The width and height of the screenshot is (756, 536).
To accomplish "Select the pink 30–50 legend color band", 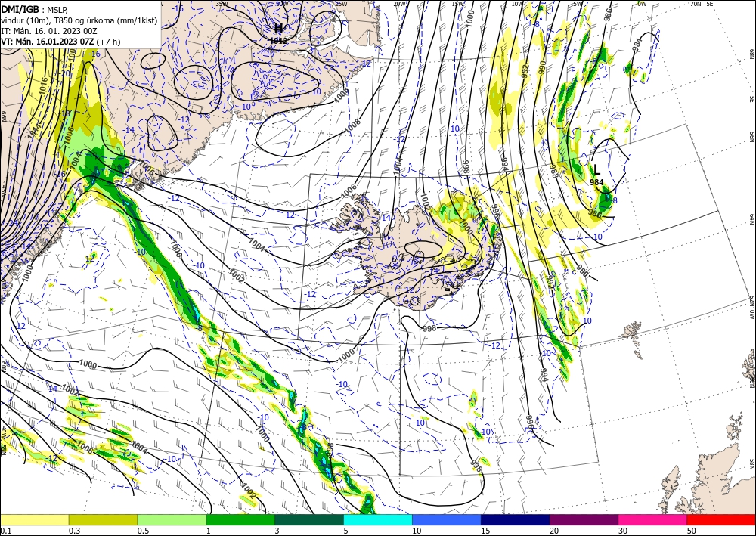I will pyautogui.click(x=653, y=519).
